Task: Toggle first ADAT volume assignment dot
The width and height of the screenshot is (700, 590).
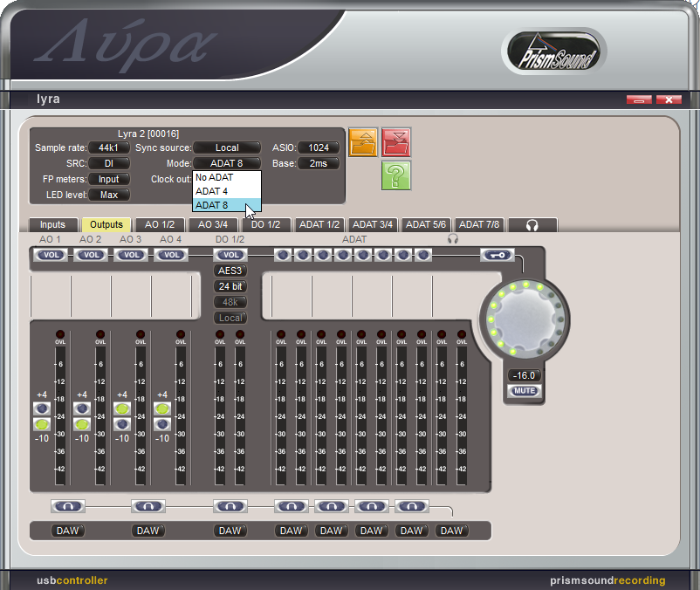Action: [x=282, y=255]
